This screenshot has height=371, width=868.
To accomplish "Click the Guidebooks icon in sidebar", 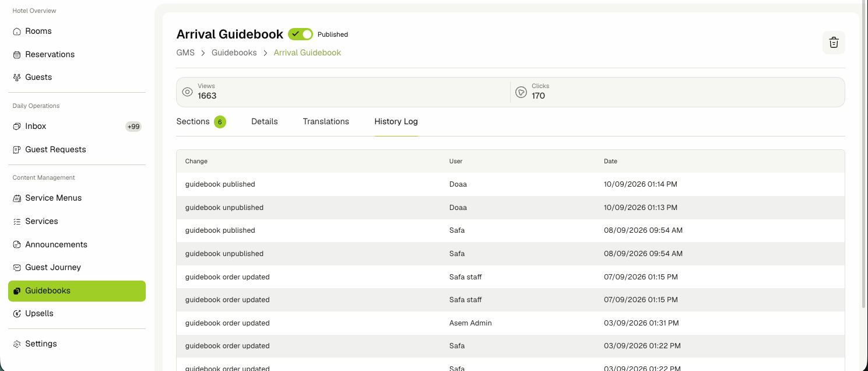I will pos(17,291).
